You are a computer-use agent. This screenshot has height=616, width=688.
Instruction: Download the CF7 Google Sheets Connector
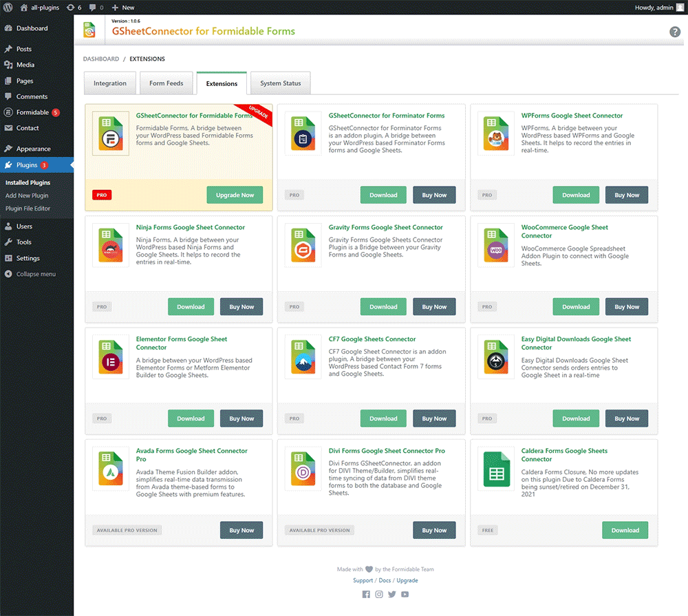pos(383,418)
